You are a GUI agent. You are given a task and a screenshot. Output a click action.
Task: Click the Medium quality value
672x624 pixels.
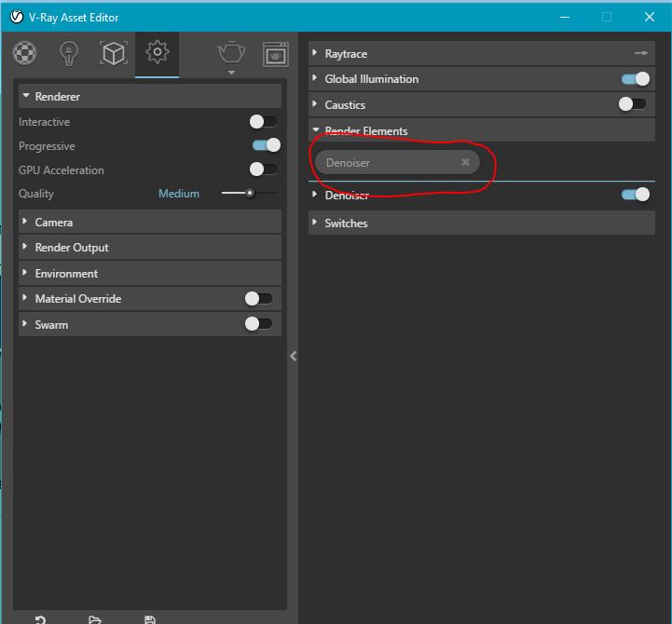pyautogui.click(x=179, y=194)
